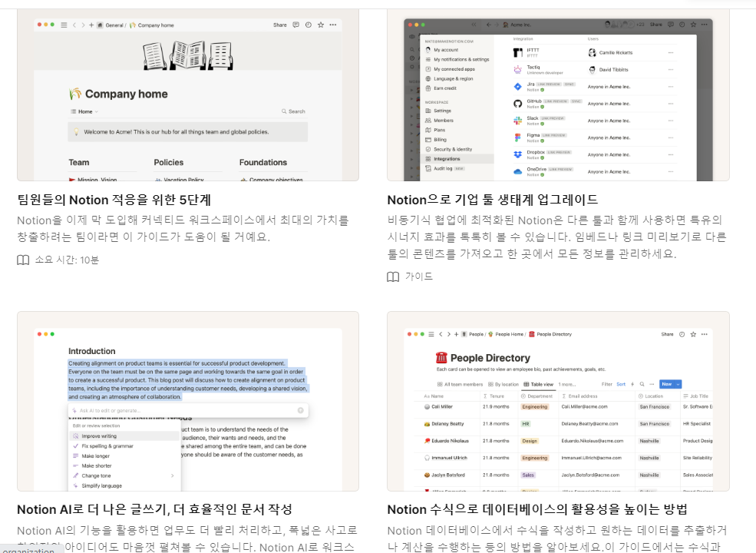
Task: Click the Jira integration icon
Action: click(517, 85)
